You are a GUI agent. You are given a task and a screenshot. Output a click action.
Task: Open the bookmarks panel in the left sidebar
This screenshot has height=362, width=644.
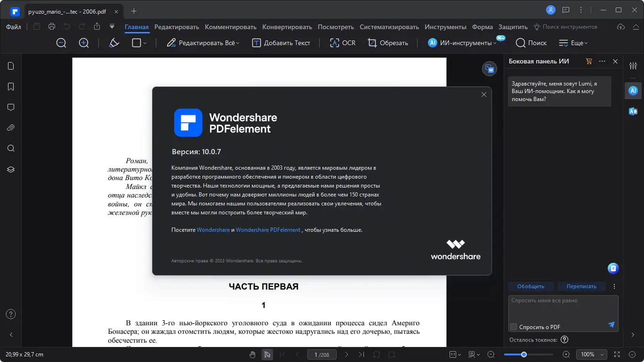[x=10, y=87]
